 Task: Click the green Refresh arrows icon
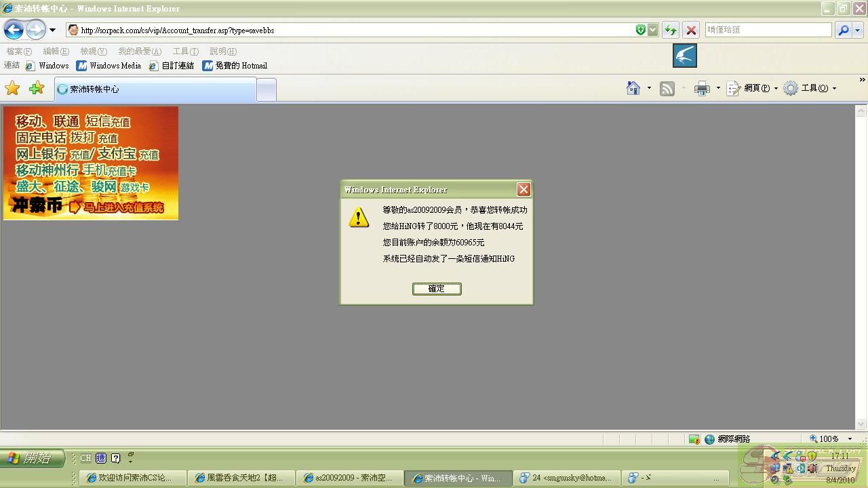click(x=670, y=30)
